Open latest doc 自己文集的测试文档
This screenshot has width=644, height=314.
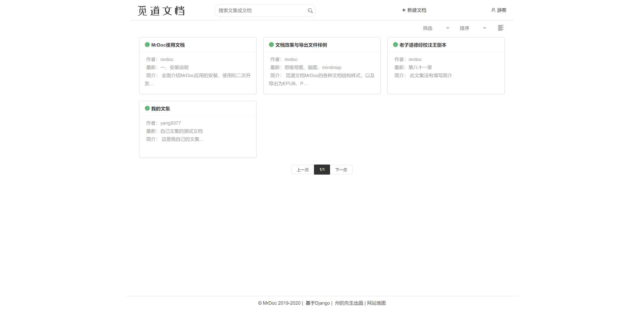point(181,131)
